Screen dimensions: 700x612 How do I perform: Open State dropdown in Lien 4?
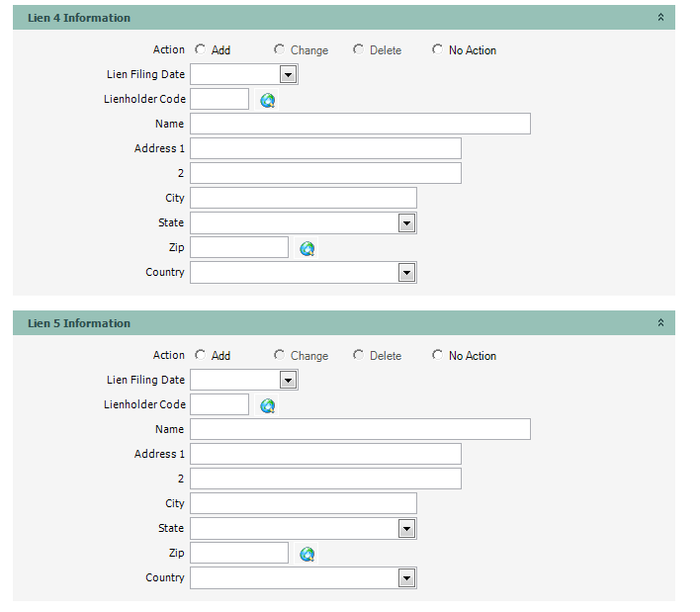click(406, 223)
